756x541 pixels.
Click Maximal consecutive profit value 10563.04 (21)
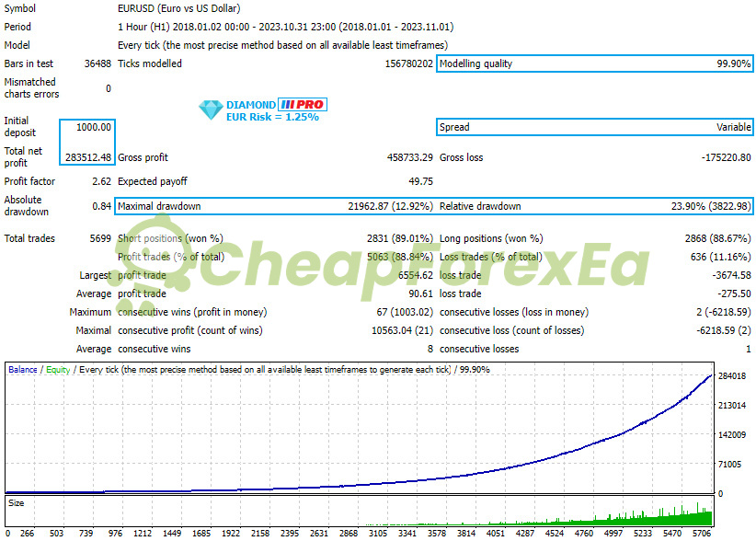pos(402,331)
